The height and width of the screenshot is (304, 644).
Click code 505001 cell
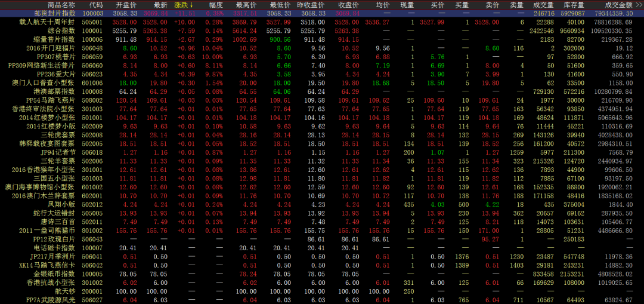[x=92, y=22]
